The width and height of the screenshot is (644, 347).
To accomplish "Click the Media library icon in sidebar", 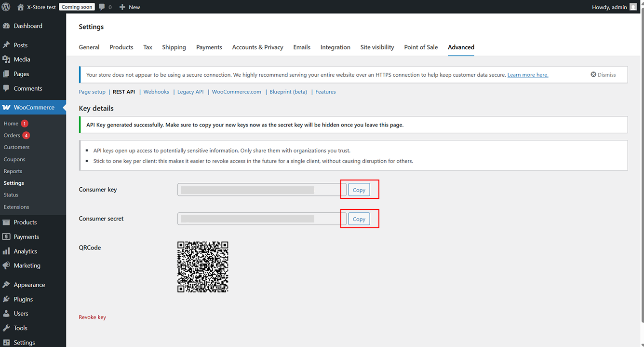I will pyautogui.click(x=6, y=59).
